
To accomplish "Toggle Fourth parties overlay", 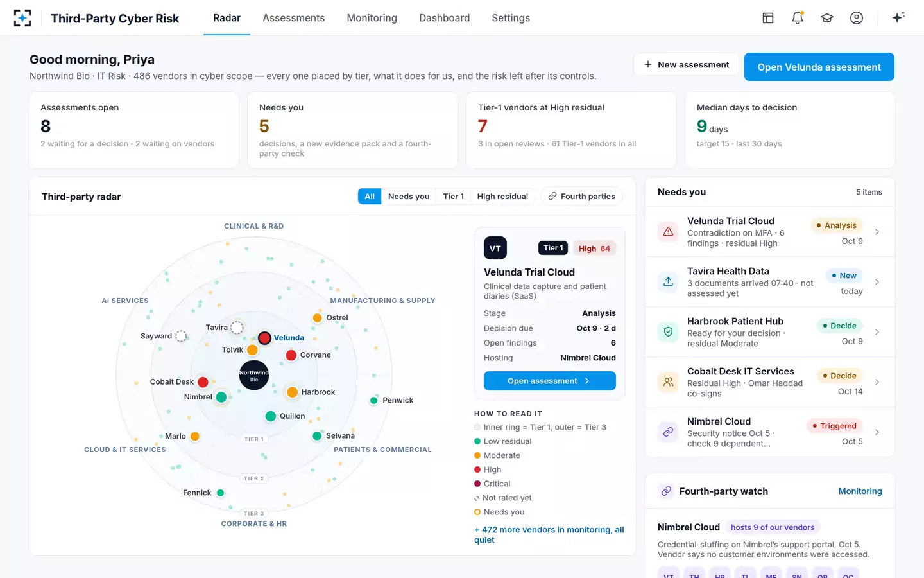I will [x=581, y=197].
